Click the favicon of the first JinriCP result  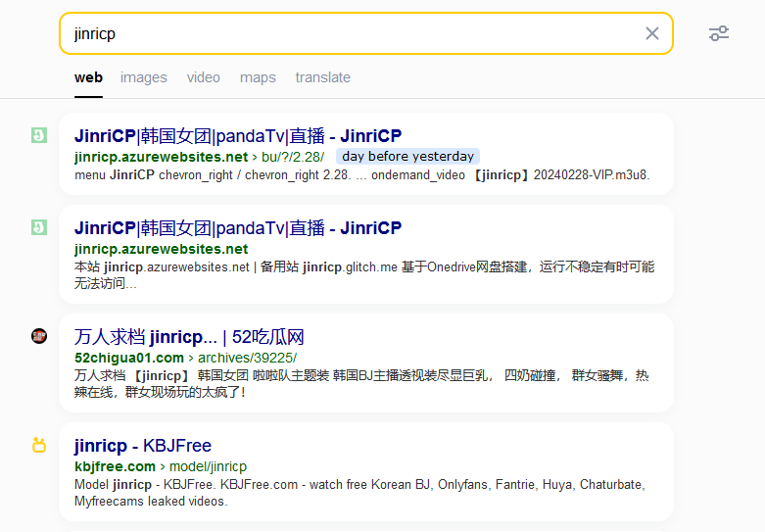tap(39, 135)
